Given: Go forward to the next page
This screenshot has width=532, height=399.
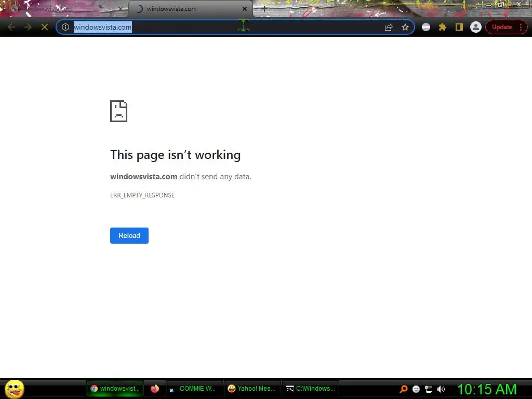Looking at the screenshot, I should [28, 27].
